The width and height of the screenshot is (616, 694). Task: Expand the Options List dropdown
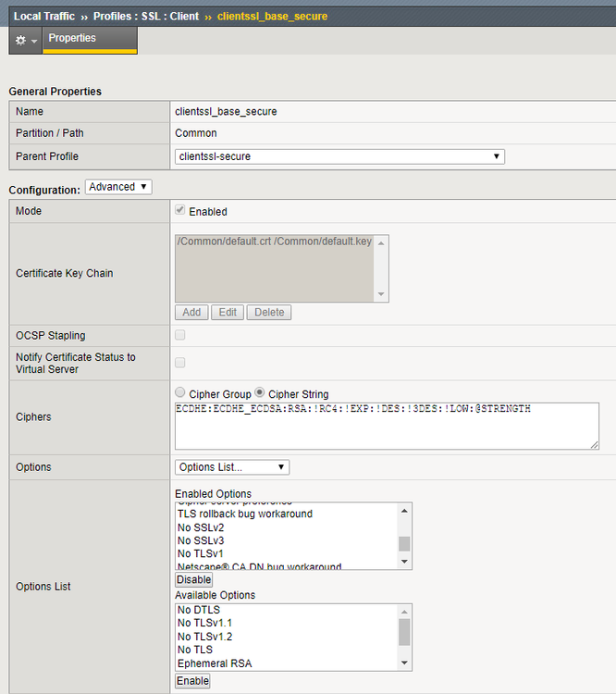(231, 467)
